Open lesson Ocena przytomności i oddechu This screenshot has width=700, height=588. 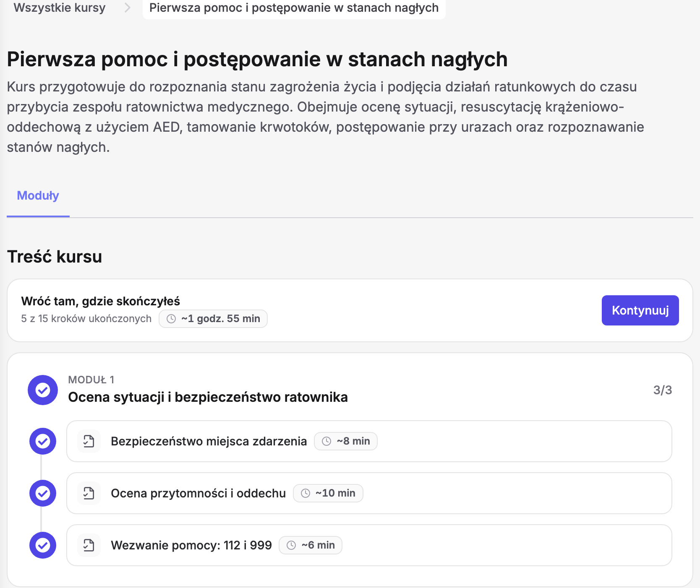[x=369, y=493]
